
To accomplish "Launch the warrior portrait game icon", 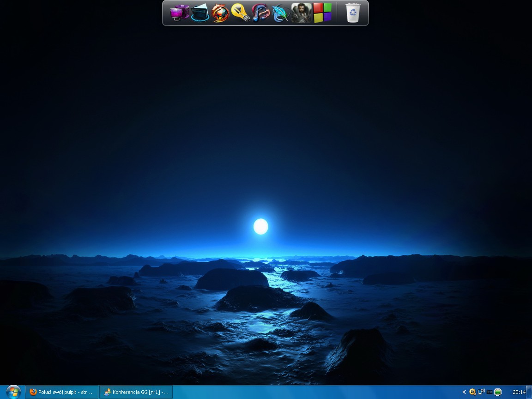I will [x=301, y=13].
